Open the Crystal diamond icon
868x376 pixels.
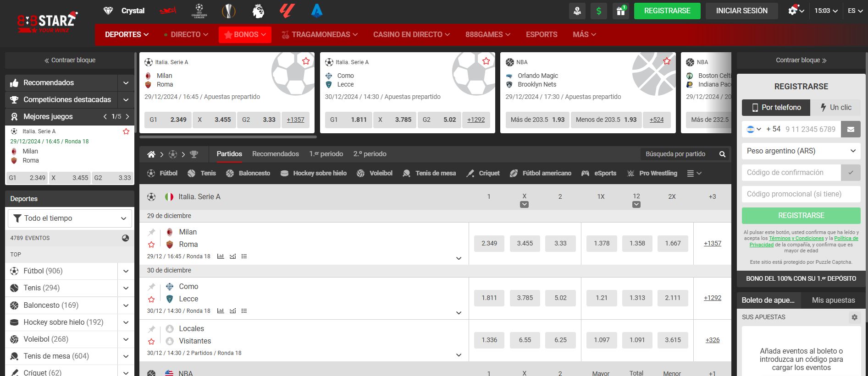pyautogui.click(x=108, y=11)
